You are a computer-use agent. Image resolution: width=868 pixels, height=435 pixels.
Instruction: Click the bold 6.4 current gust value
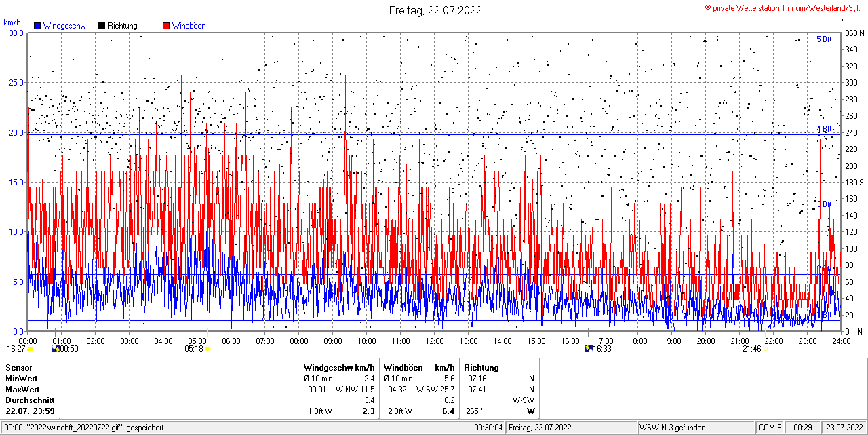(x=448, y=411)
